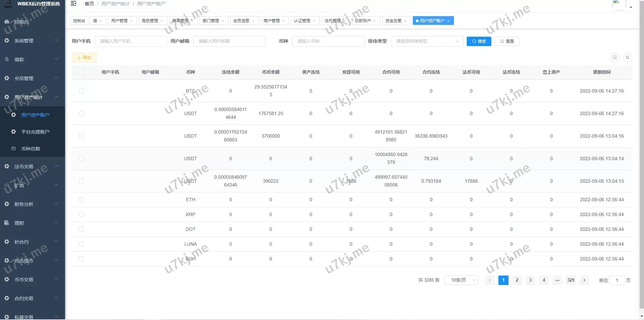This screenshot has height=320, width=644.
Task: Open the 10条/页 page size dropdown
Action: click(x=461, y=280)
